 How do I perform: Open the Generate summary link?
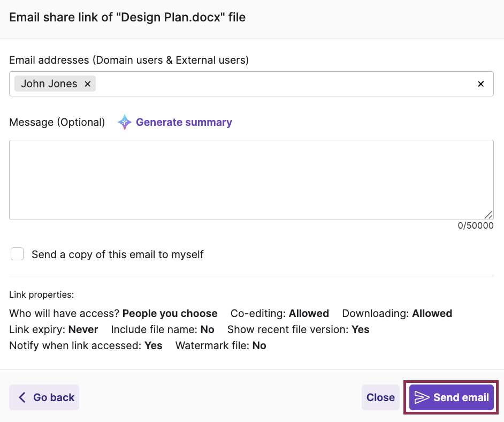[x=184, y=122]
